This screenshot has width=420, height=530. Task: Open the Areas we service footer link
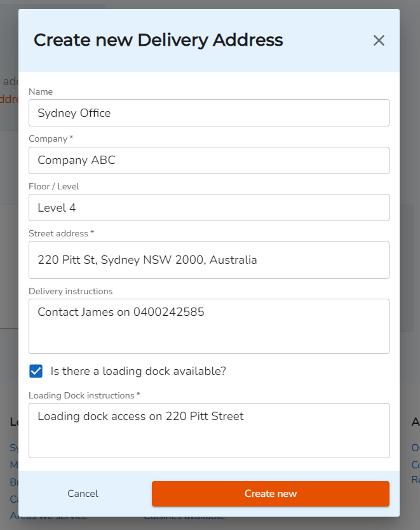coord(48,520)
